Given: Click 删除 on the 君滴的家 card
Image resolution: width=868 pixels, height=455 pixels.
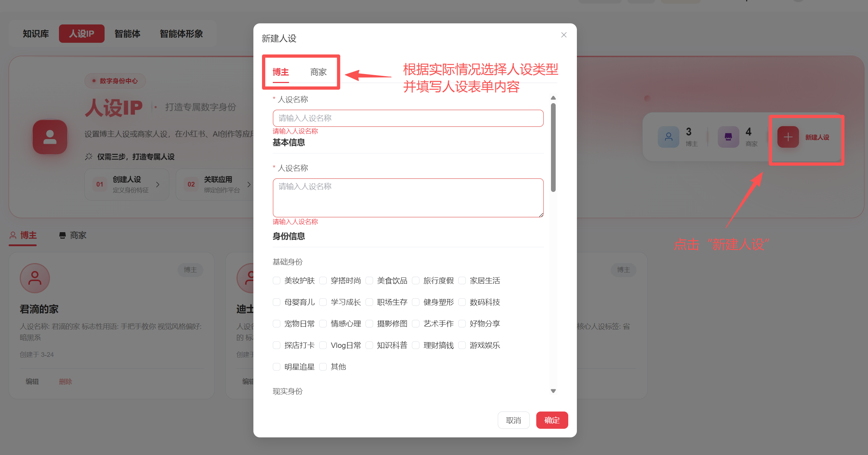Looking at the screenshot, I should (x=65, y=381).
